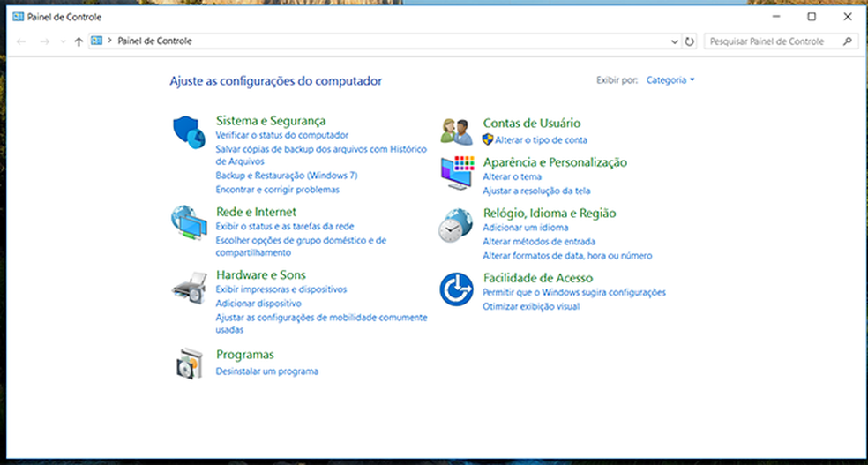Open Exibir o status e as tarefas da rede
Screen dimensions: 868x465
(x=285, y=226)
